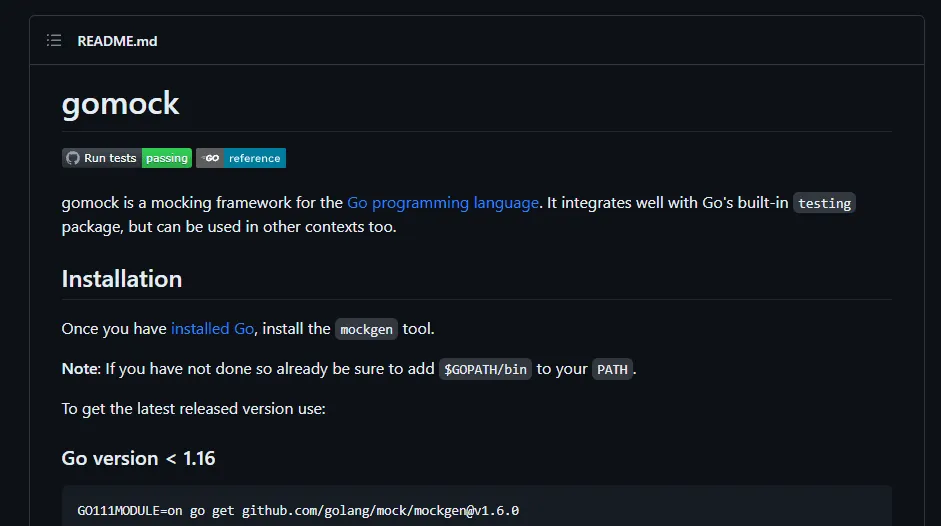Click the Go logo on the reference badge
The image size is (941, 526).
point(210,158)
